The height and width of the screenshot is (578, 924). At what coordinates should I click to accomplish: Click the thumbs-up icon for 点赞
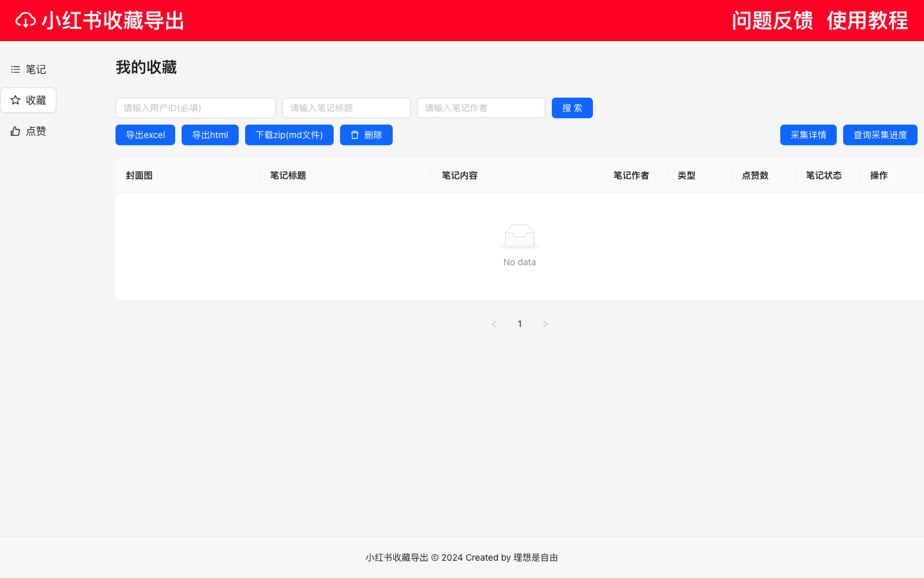(15, 131)
